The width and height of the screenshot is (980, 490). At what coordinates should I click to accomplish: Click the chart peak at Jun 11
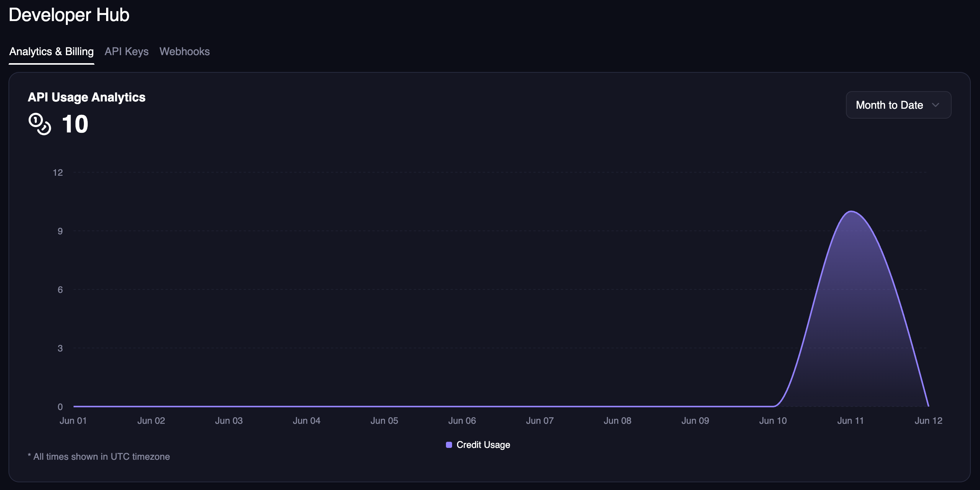click(x=851, y=211)
